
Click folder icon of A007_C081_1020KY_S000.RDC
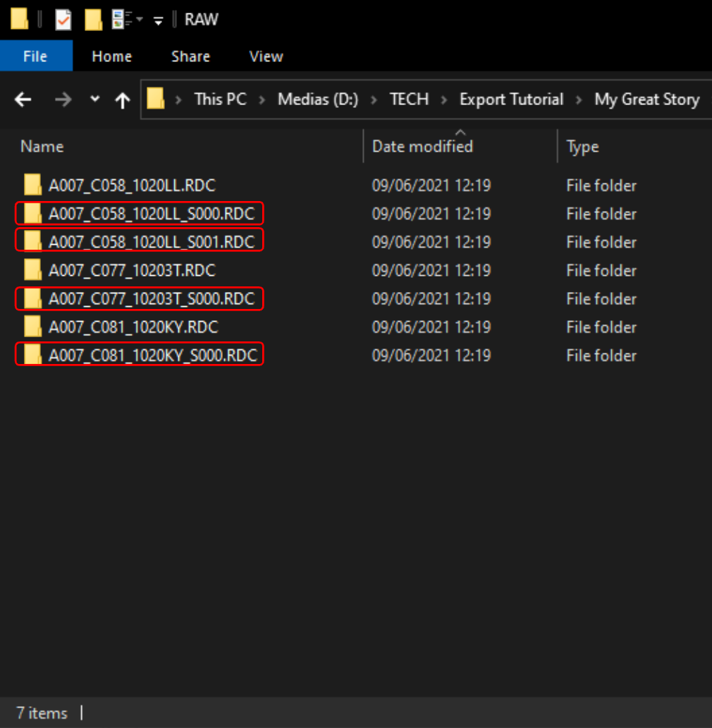pyautogui.click(x=32, y=355)
